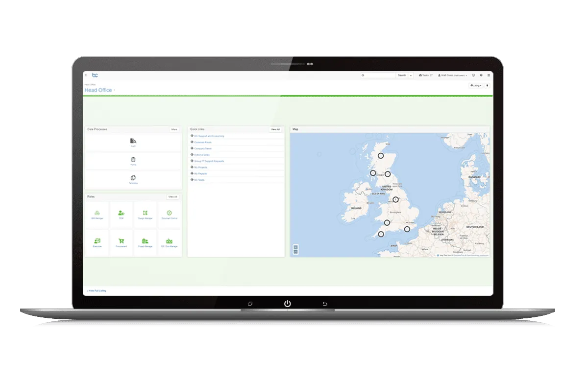588x382 pixels.
Task: Open the Tasks counter in the header
Action: pyautogui.click(x=426, y=75)
